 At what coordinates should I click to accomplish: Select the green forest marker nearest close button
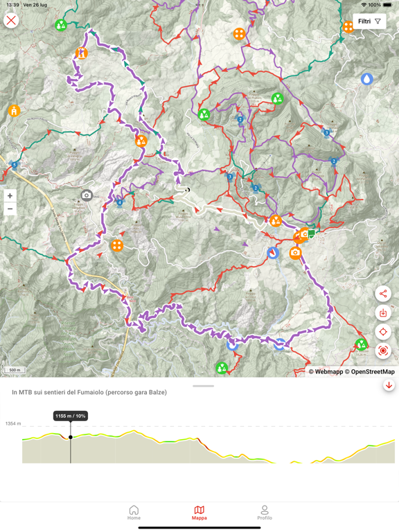[61, 25]
